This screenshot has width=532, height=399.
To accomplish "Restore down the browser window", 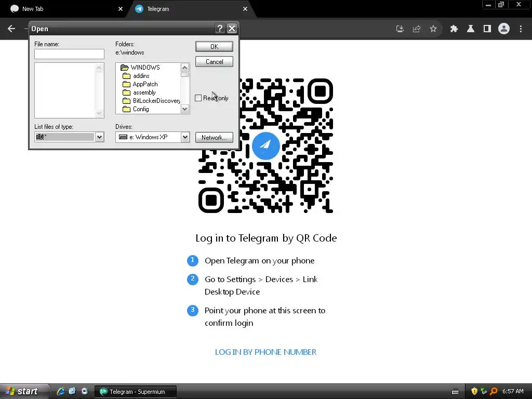I will pos(501,5).
